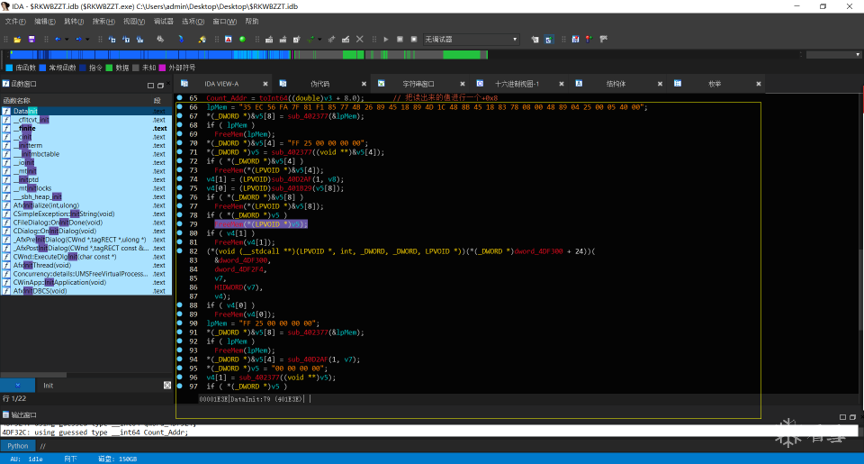Switch to the 十六进制视图-1 tab
This screenshot has width=864, height=464.
pos(516,84)
